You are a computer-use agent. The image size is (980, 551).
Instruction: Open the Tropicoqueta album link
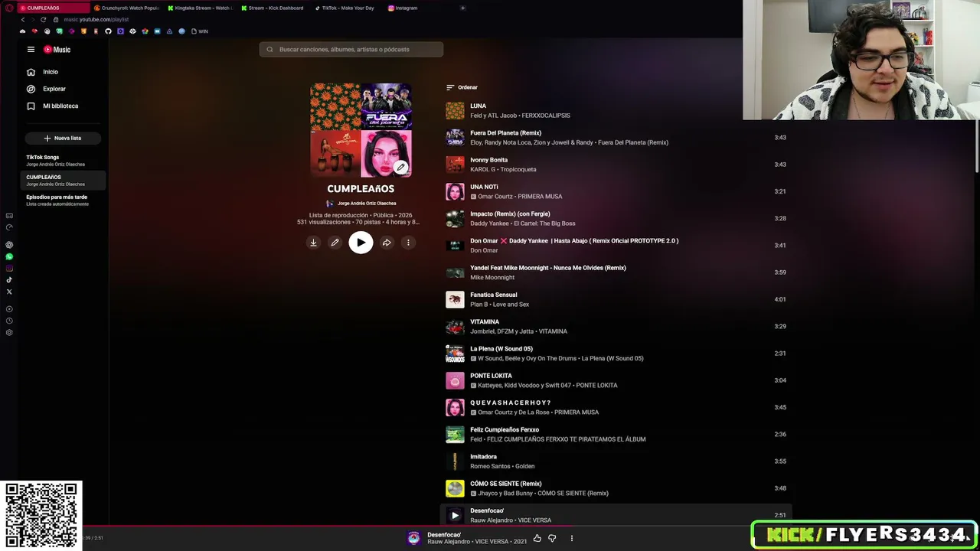click(x=518, y=170)
